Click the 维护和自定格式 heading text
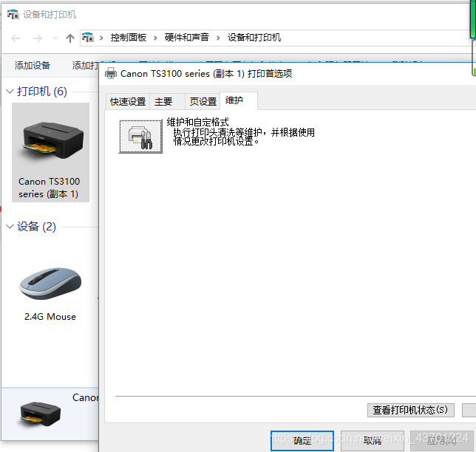Image resolution: width=476 pixels, height=452 pixels. coord(197,123)
